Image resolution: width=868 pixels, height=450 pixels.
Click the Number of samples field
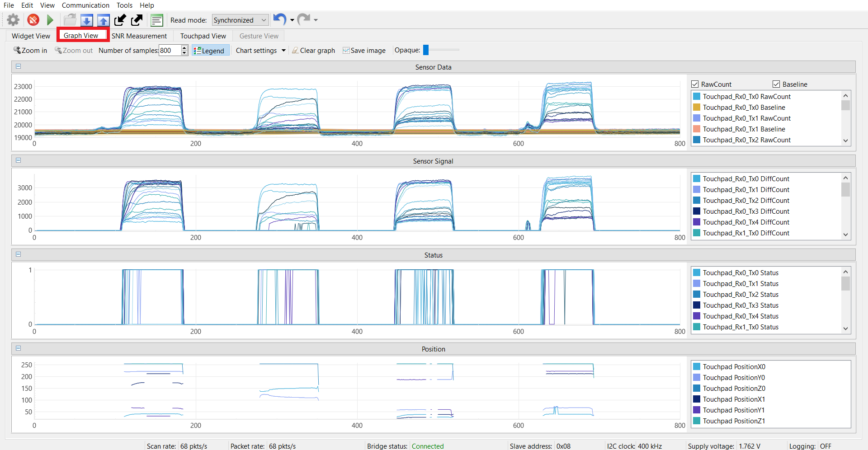click(170, 50)
